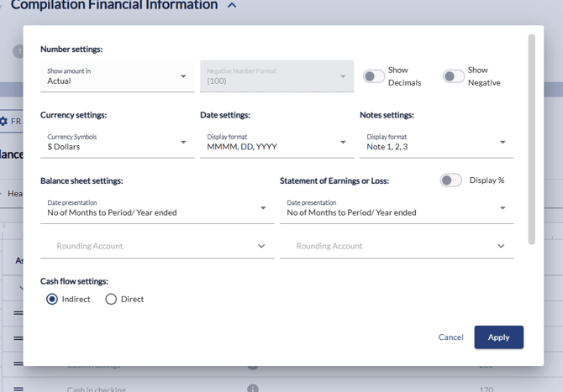The height and width of the screenshot is (392, 563).
Task: Click info icon on Cash in checking row
Action: point(252,389)
